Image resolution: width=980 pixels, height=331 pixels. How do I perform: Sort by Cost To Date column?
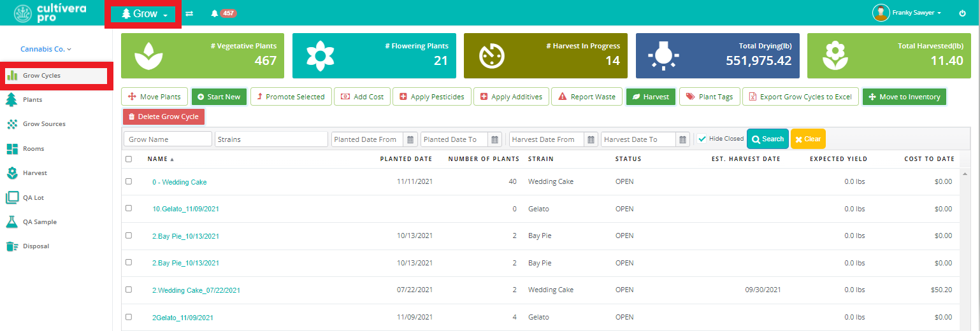click(929, 159)
